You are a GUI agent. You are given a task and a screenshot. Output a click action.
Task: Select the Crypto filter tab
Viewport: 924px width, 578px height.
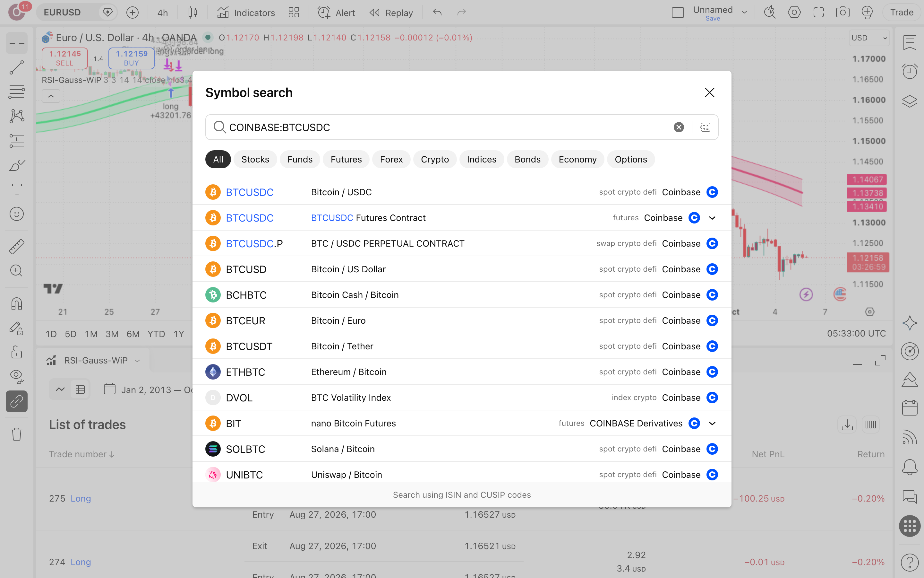(x=434, y=159)
